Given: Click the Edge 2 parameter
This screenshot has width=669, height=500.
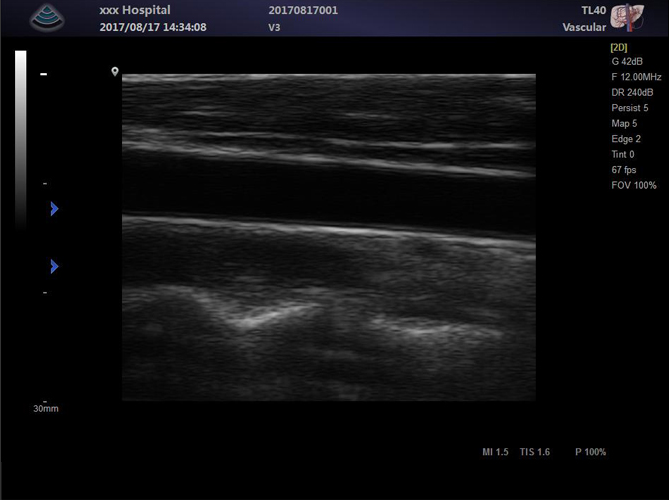Looking at the screenshot, I should click(626, 139).
